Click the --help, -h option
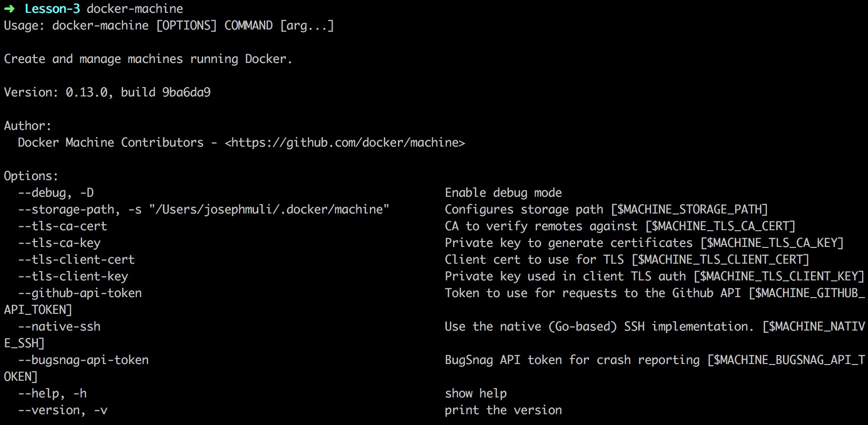Image resolution: width=868 pixels, height=425 pixels. (52, 394)
